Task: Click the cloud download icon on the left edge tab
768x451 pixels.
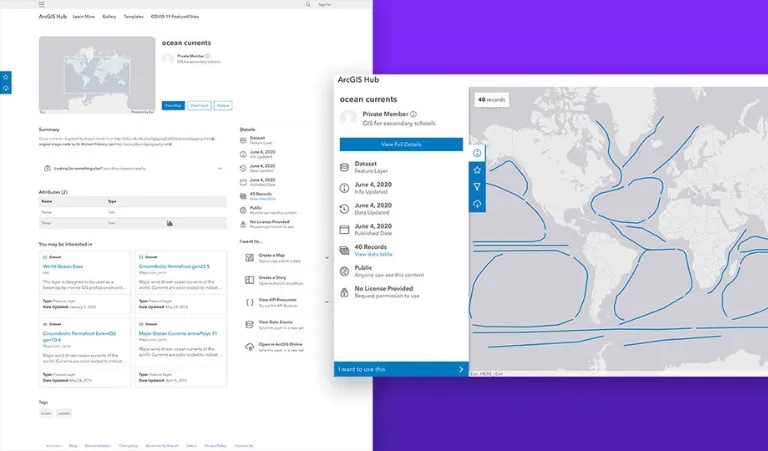Action: (5, 89)
